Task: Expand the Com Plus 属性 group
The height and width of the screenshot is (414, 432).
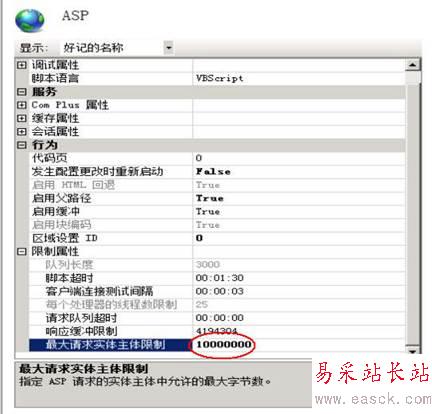Action: (21, 105)
